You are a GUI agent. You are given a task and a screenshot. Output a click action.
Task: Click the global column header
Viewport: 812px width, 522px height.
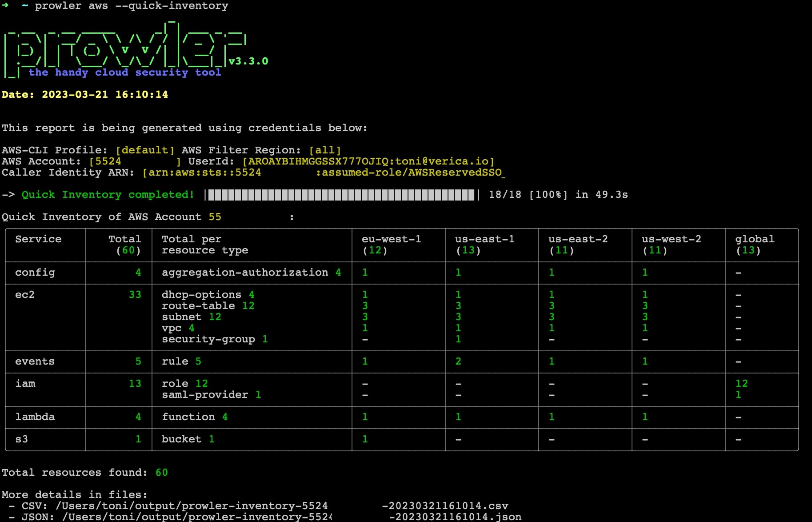point(755,245)
